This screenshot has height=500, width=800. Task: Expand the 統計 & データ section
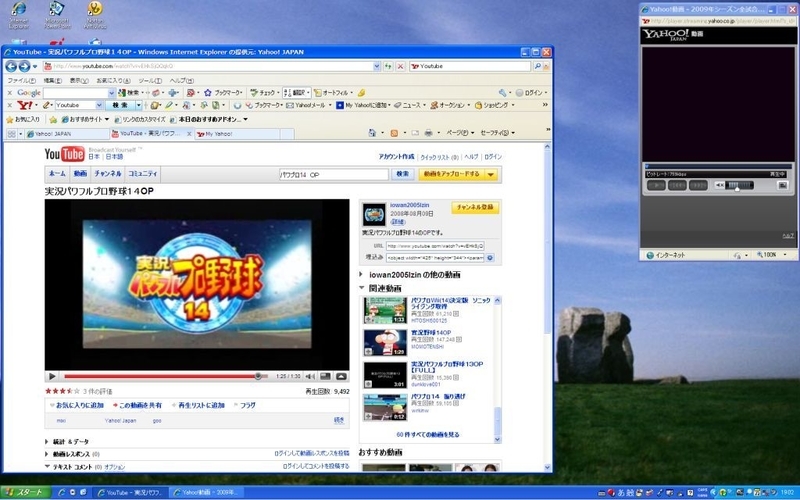point(47,442)
